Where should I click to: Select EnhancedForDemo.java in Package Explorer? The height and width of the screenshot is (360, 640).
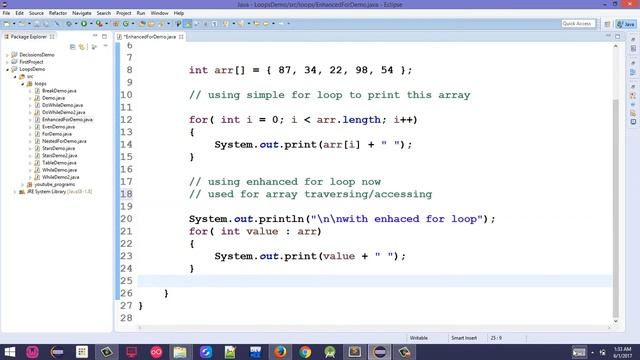click(x=67, y=120)
